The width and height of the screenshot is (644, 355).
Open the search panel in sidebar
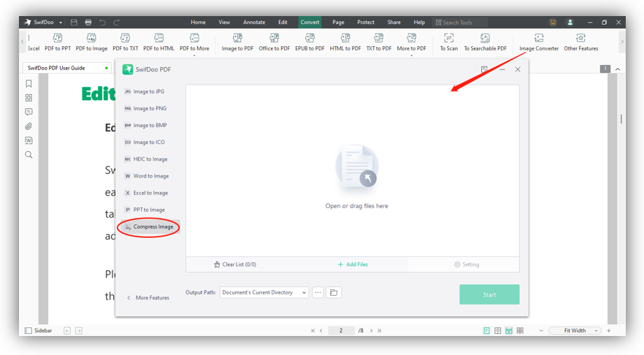coord(28,155)
